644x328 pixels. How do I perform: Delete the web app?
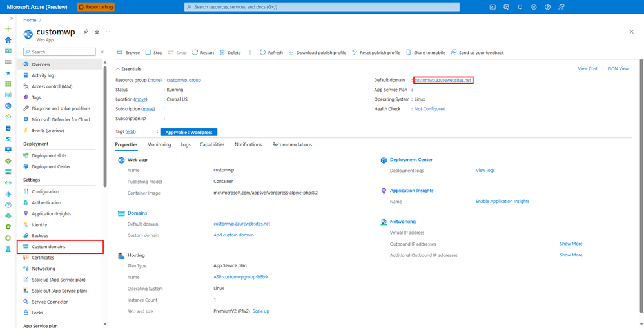[x=230, y=53]
